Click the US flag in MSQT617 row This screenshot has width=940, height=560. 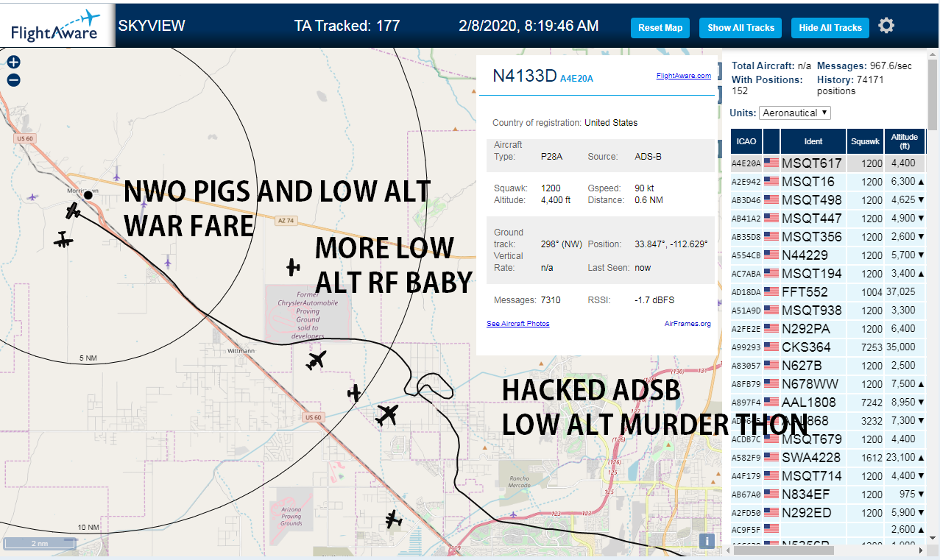pyautogui.click(x=771, y=163)
